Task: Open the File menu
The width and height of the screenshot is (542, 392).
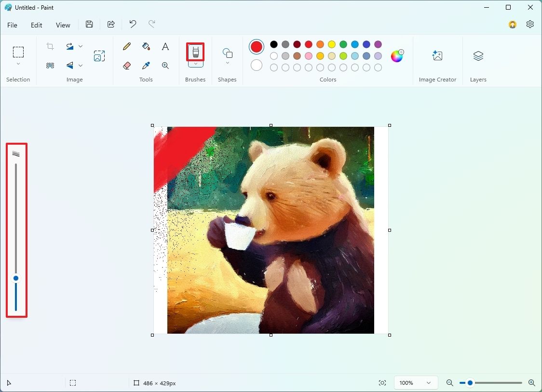Action: [12, 25]
